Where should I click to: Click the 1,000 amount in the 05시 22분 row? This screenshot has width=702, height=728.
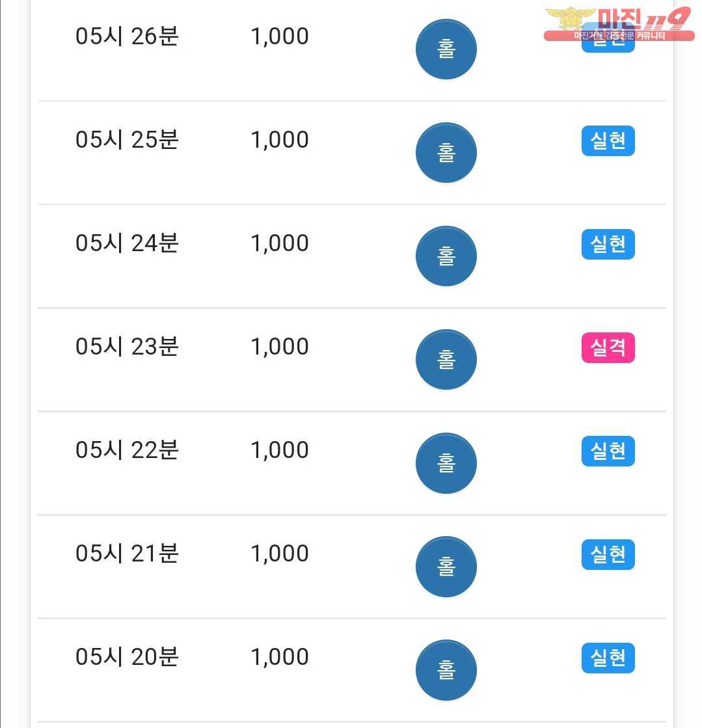pos(280,451)
